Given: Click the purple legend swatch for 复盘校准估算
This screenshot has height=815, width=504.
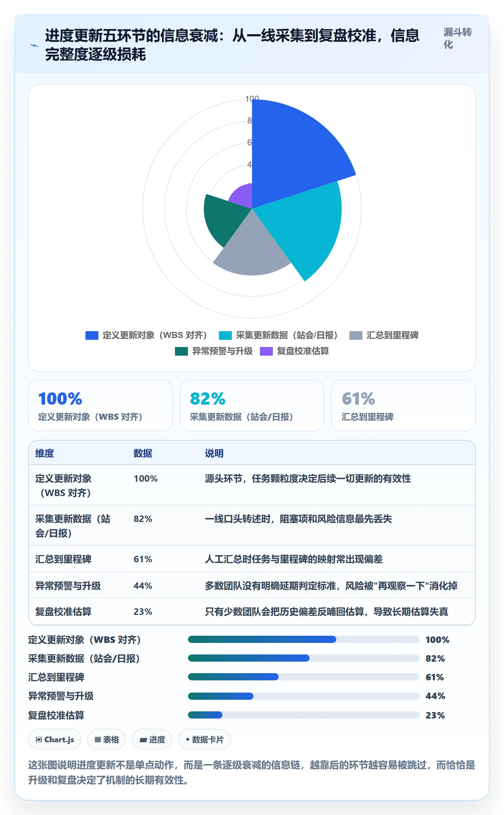Looking at the screenshot, I should [x=266, y=351].
